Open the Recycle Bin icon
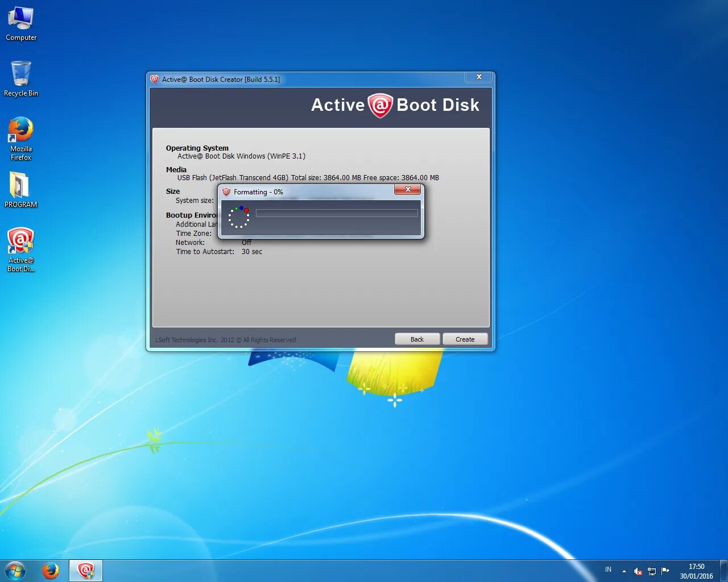The height and width of the screenshot is (582, 728). [21, 79]
